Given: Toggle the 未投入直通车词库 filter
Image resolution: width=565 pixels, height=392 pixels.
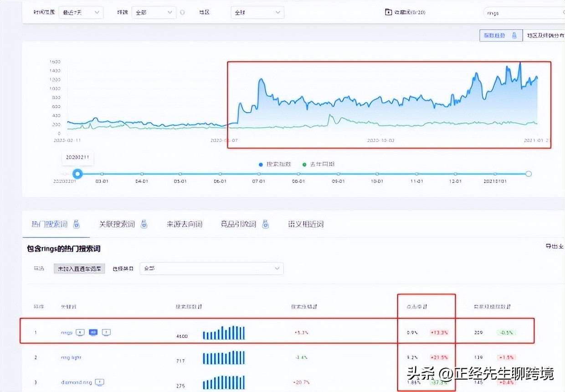Looking at the screenshot, I should click(x=79, y=268).
